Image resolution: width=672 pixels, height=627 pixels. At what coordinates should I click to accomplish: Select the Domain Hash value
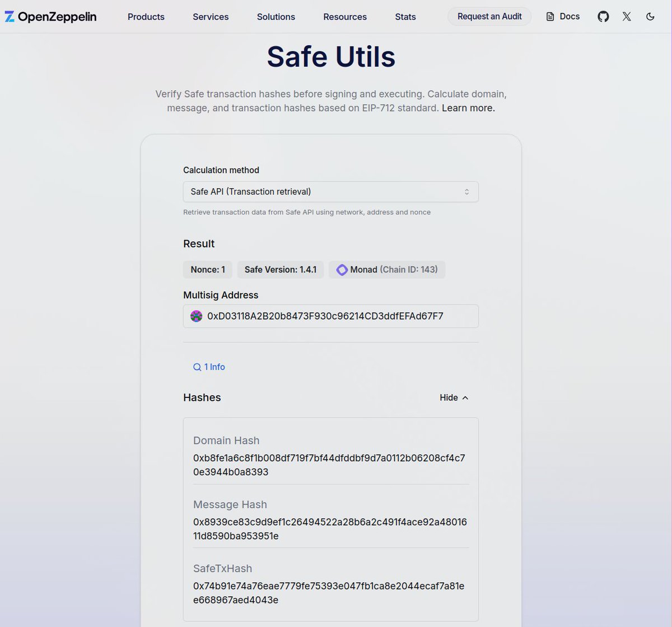(x=329, y=465)
